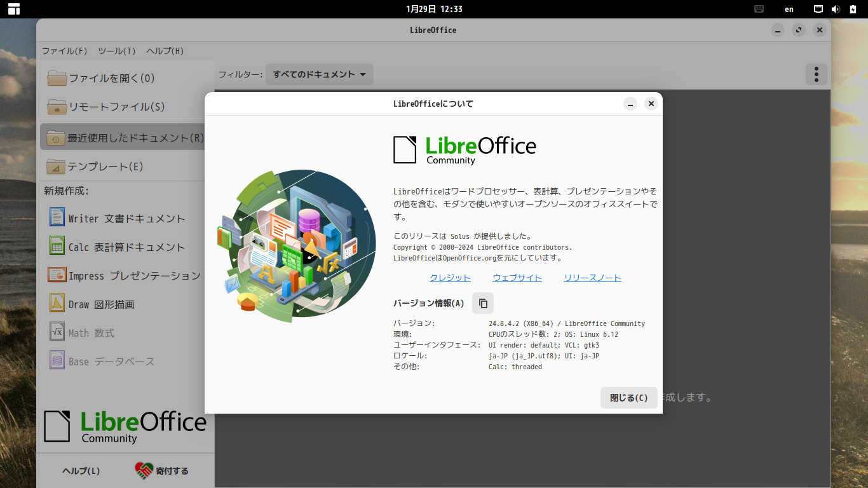
Task: Click the CPU threads and OS text
Action: (x=553, y=334)
